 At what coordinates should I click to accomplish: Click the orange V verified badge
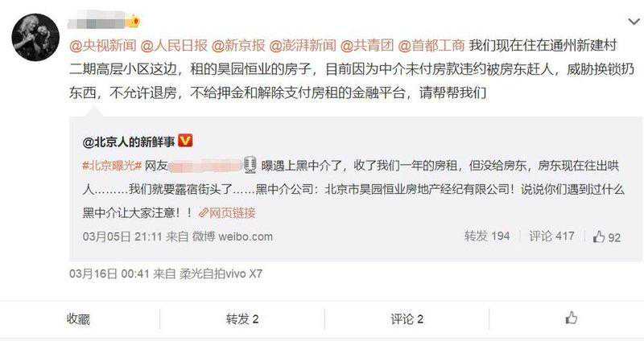pyautogui.click(x=185, y=142)
